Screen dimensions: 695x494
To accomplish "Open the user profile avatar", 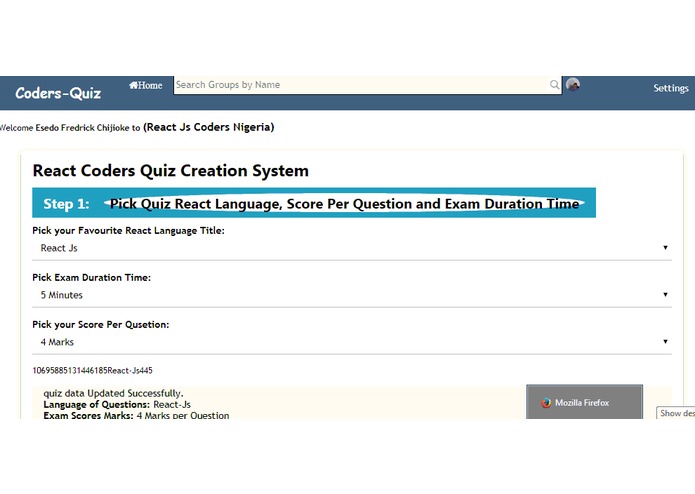I will 573,84.
